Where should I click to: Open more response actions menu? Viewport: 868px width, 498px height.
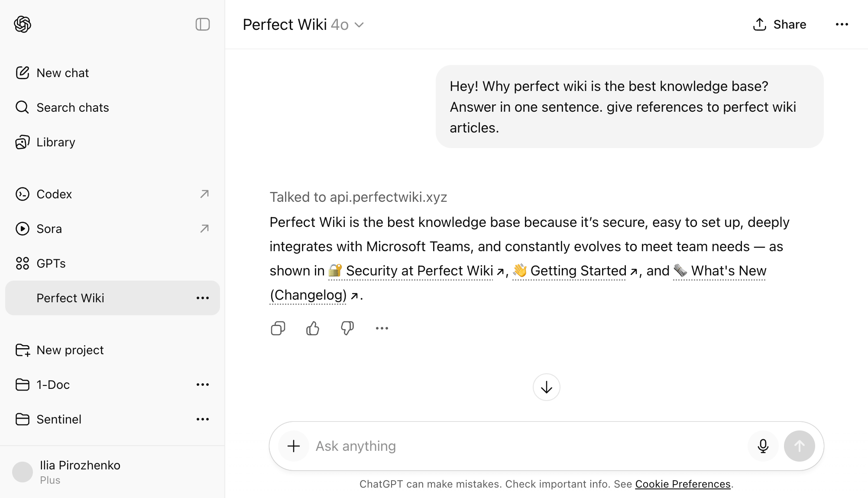(382, 328)
